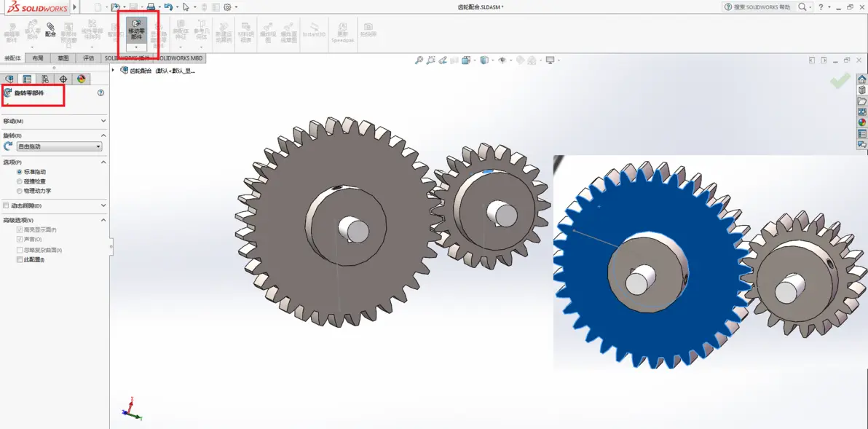The height and width of the screenshot is (429, 868).
Task: Open the Custom Properties icon in task pane
Action: point(862,133)
